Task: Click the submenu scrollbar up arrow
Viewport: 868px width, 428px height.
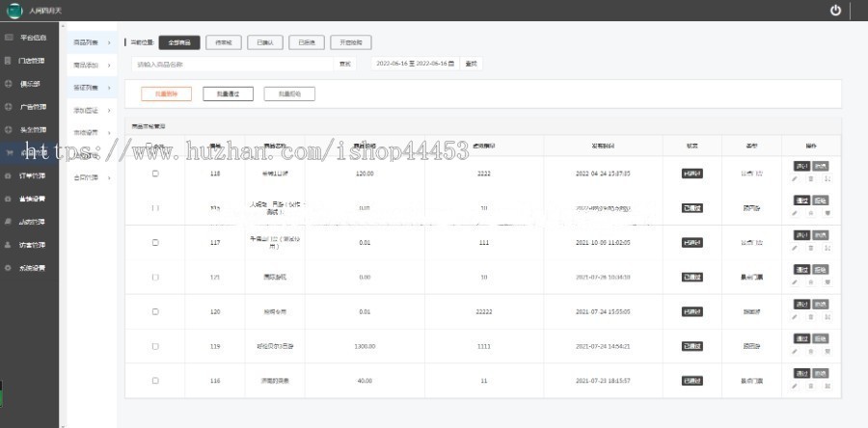Action: [62, 25]
